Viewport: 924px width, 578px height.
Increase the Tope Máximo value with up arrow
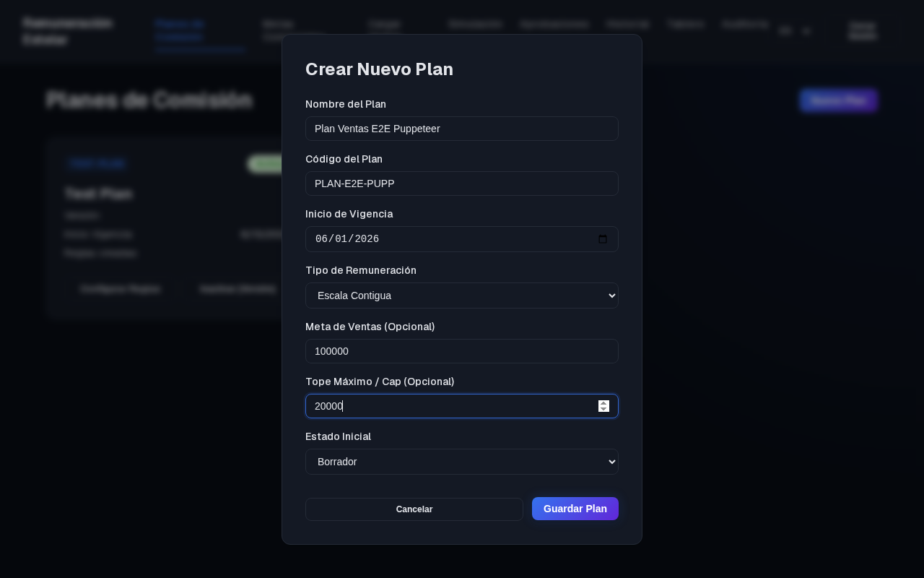(x=603, y=403)
